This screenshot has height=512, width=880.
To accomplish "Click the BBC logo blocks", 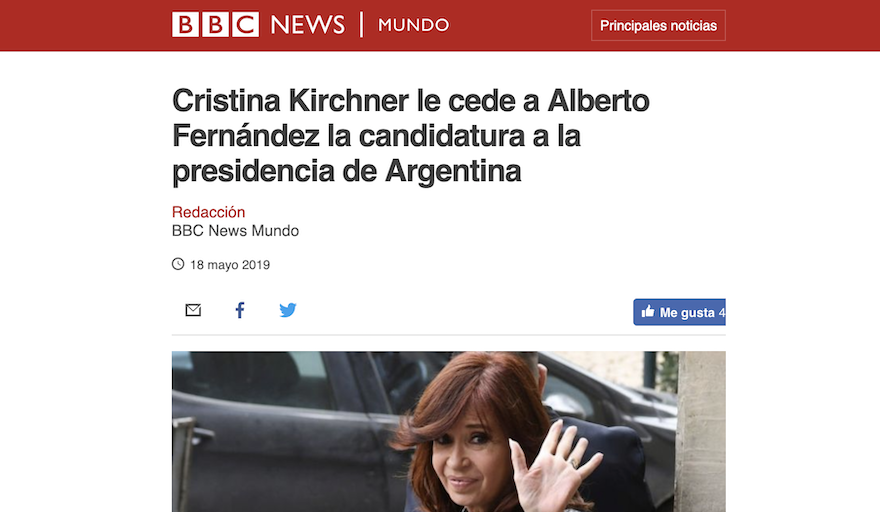I will 216,25.
